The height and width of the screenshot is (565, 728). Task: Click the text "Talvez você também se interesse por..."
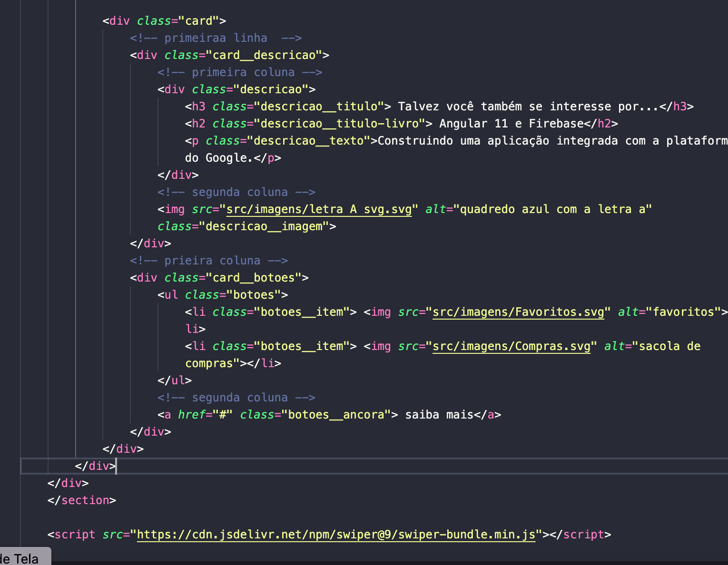click(x=528, y=107)
